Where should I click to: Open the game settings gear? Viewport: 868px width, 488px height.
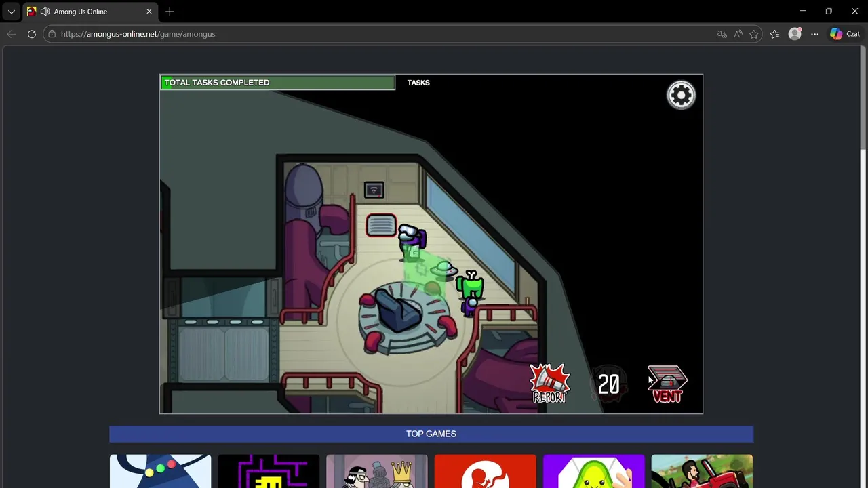681,96
